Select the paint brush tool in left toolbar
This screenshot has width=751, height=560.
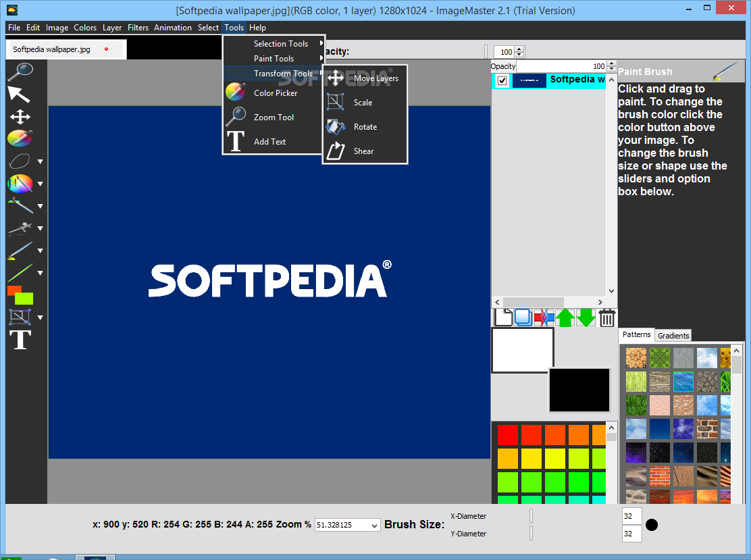coord(20,251)
